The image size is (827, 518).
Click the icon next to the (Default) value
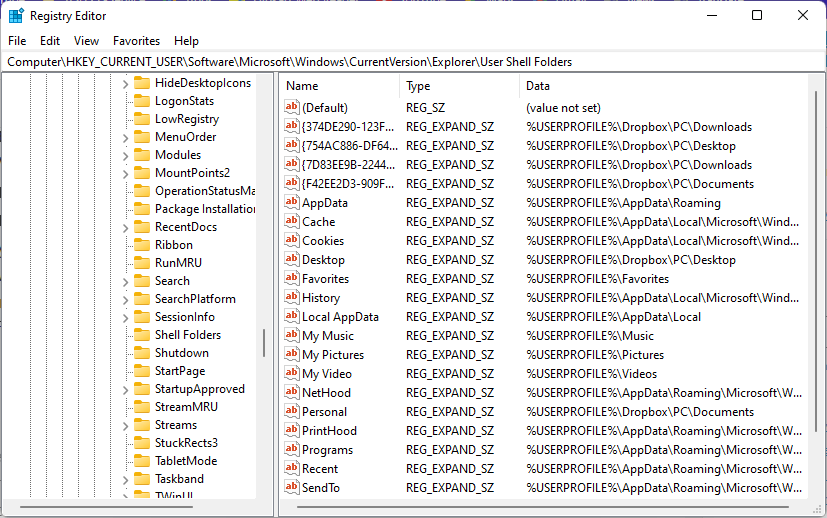click(292, 108)
